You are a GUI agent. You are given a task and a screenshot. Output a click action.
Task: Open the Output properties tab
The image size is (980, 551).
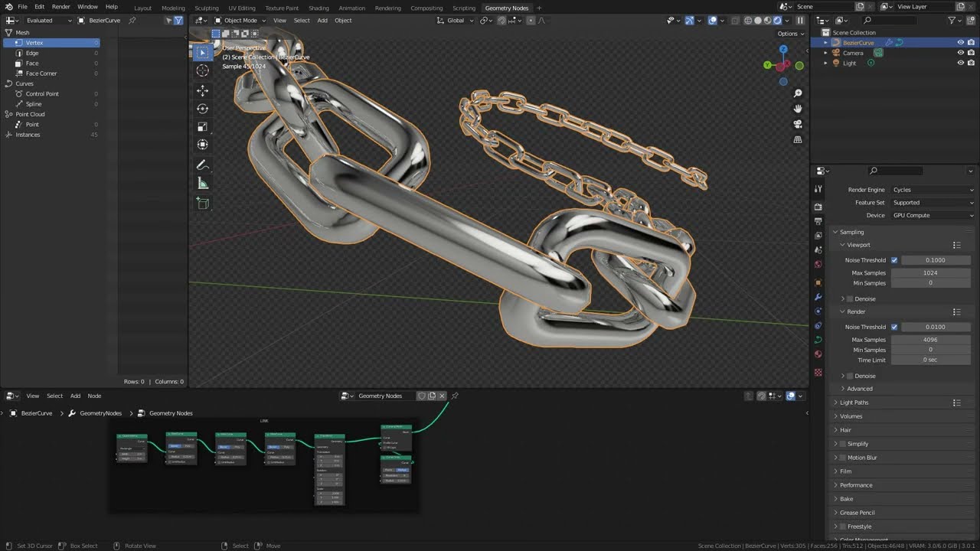point(818,221)
